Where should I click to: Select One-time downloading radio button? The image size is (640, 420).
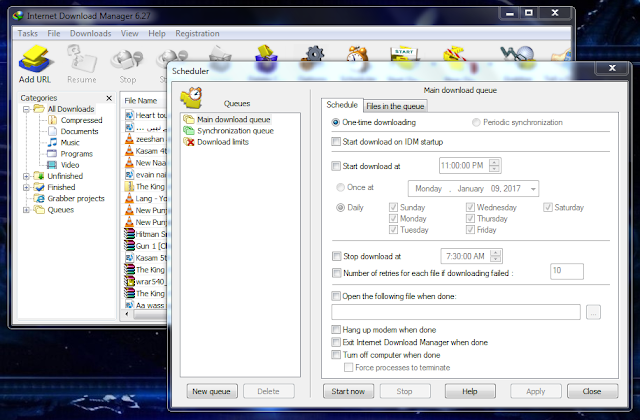(336, 122)
